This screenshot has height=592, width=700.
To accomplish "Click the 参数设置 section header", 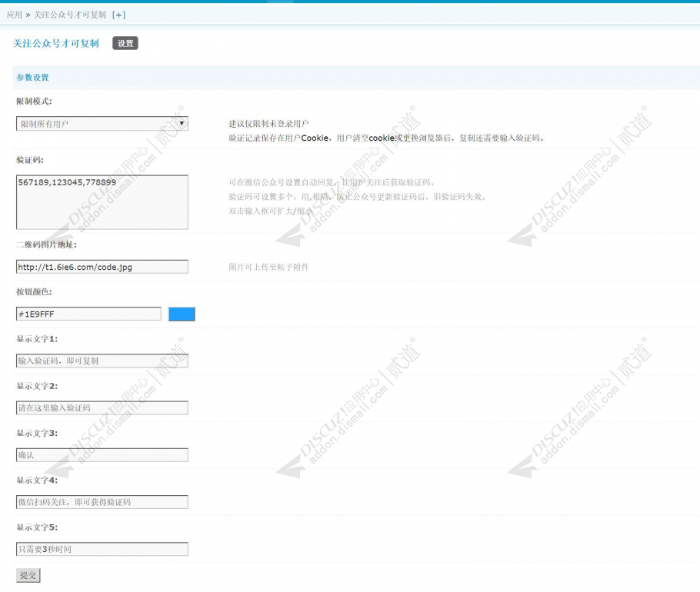I will [32, 78].
